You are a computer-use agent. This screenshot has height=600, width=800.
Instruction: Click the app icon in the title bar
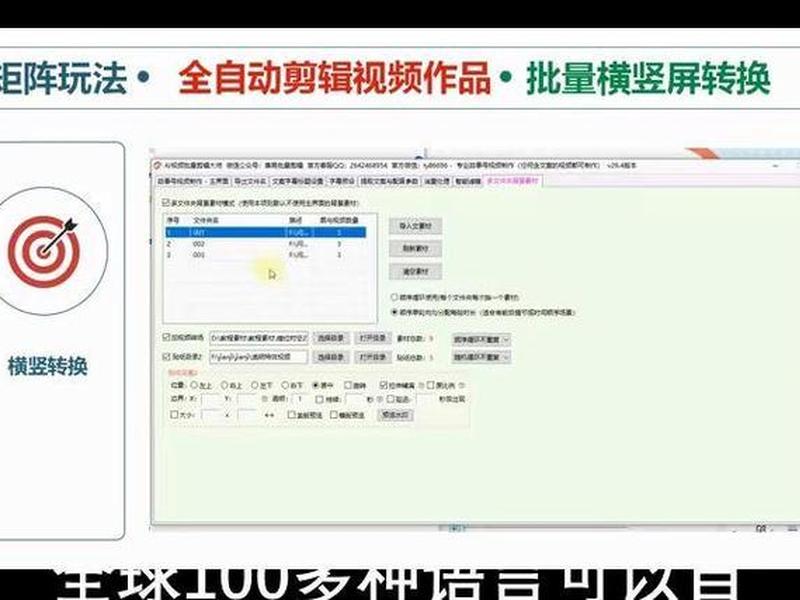click(x=158, y=166)
